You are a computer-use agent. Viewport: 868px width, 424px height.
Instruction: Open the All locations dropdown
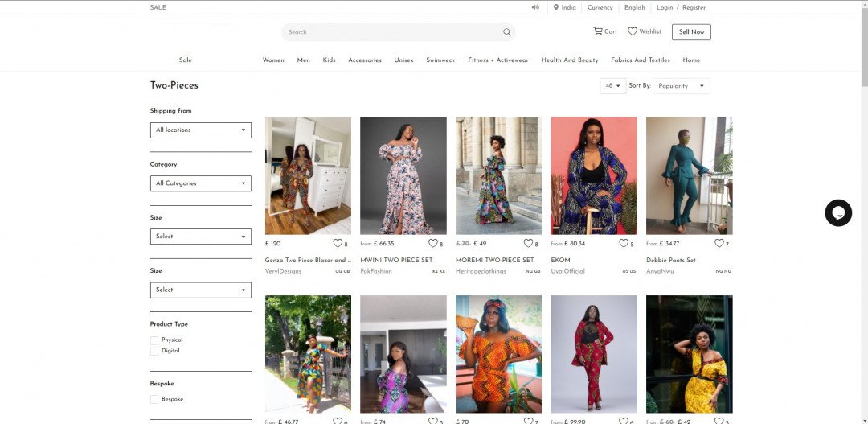[x=200, y=130]
